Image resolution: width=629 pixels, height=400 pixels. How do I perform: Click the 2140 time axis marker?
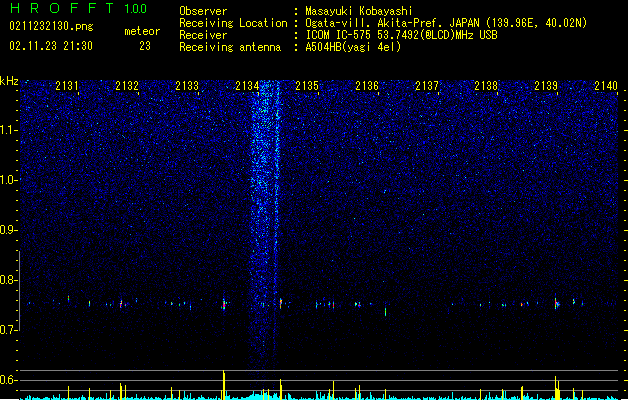tap(606, 86)
